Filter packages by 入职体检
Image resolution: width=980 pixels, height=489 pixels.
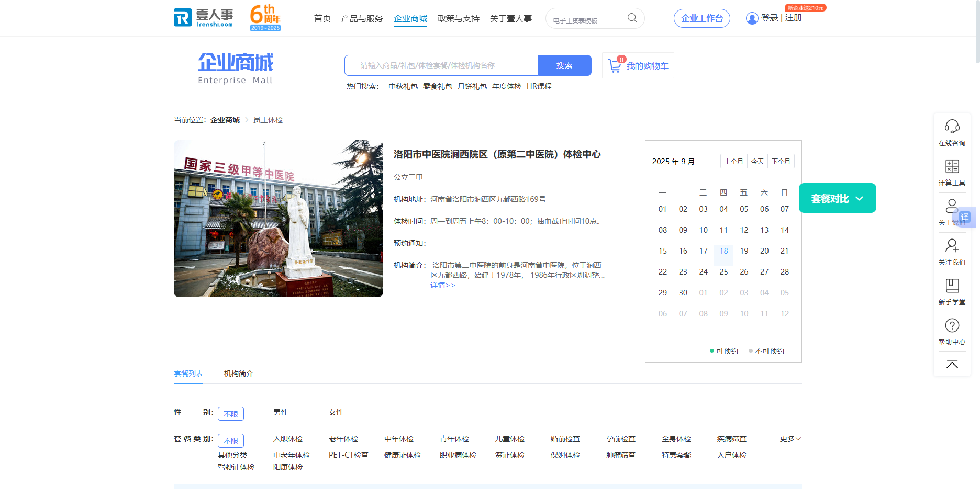click(x=288, y=439)
